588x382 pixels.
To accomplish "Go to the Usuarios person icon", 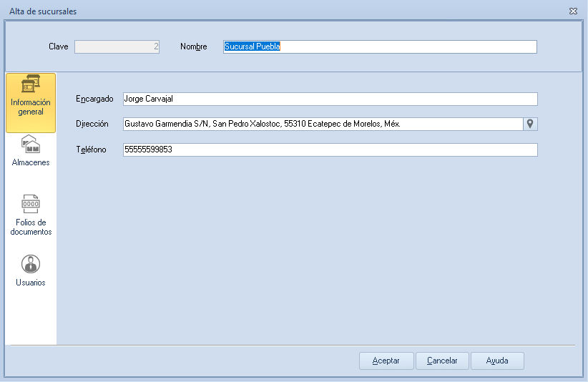I will tap(31, 264).
